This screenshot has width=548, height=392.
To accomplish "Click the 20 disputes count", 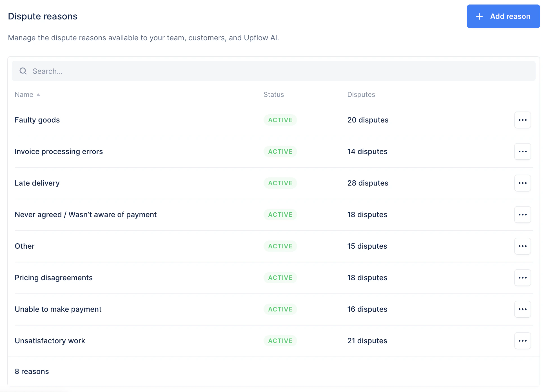I will coord(368,120).
